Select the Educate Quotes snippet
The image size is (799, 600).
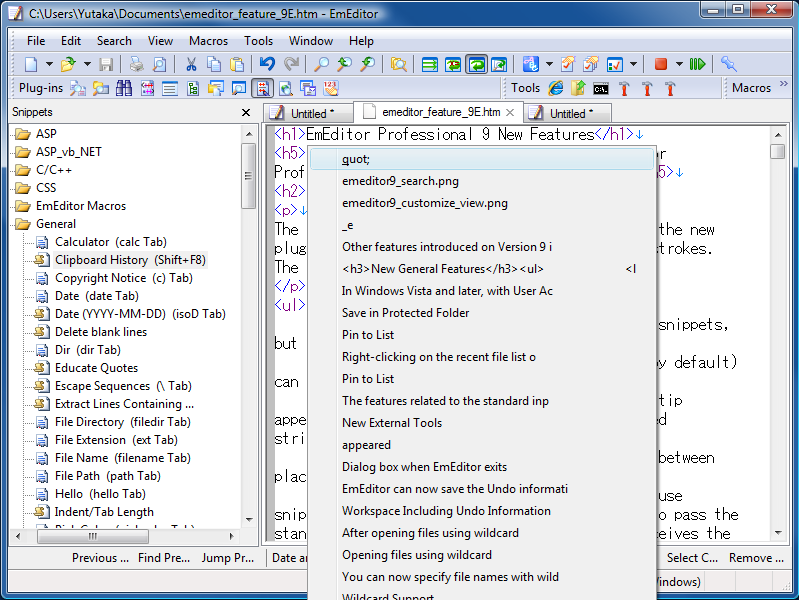tap(96, 368)
